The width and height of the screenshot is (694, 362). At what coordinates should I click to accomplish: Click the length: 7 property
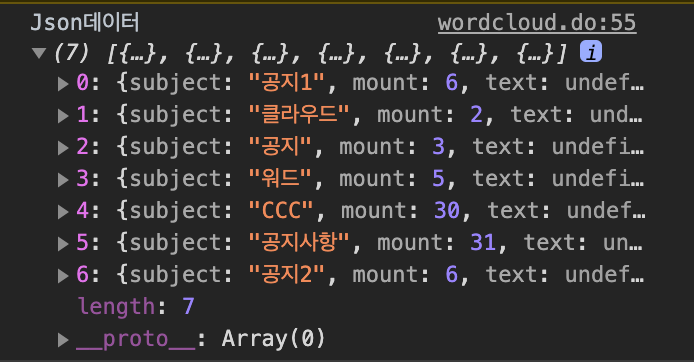pos(136,306)
